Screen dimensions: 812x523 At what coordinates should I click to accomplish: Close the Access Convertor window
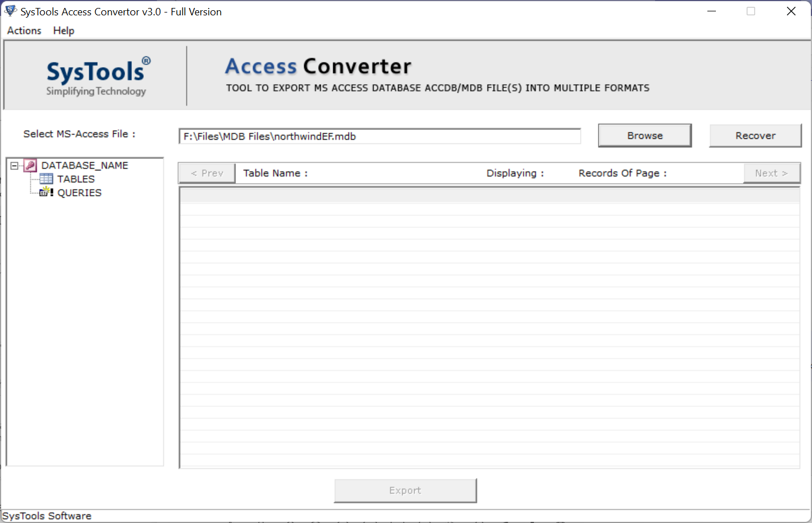point(791,11)
